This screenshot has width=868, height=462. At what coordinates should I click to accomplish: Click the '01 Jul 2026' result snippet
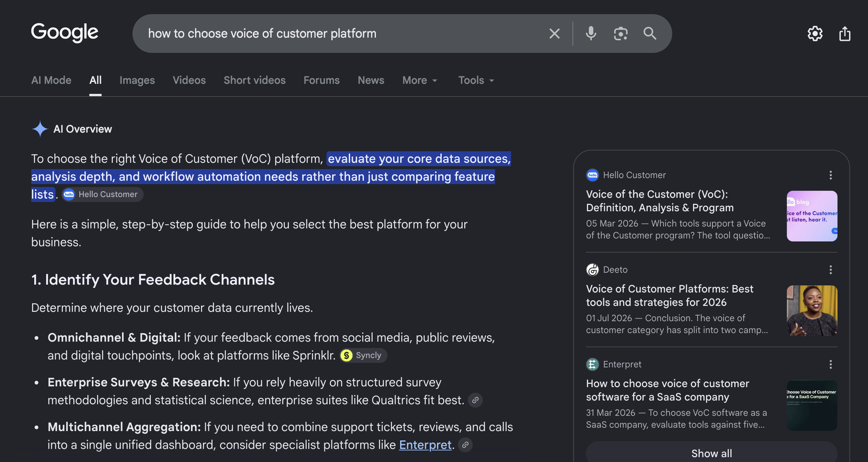click(x=677, y=324)
